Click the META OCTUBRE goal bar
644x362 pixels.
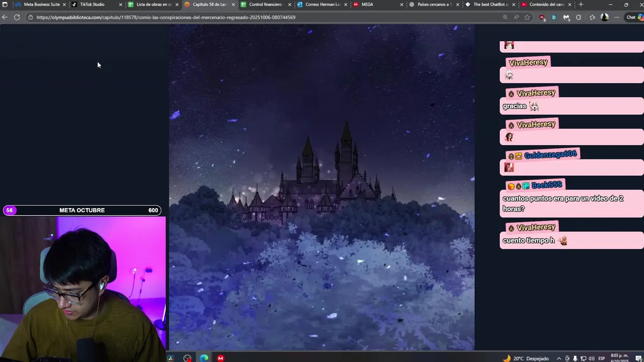[x=82, y=210]
